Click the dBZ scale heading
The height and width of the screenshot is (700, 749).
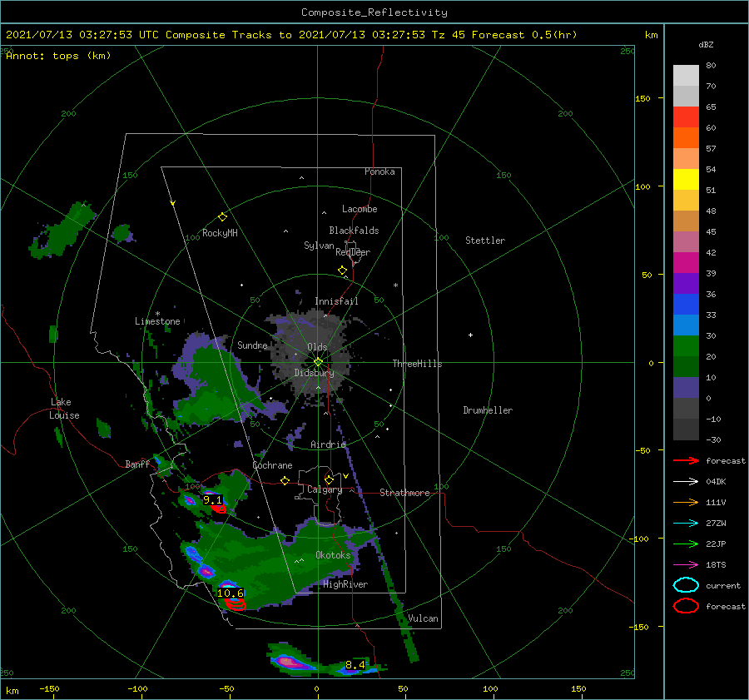(x=706, y=44)
